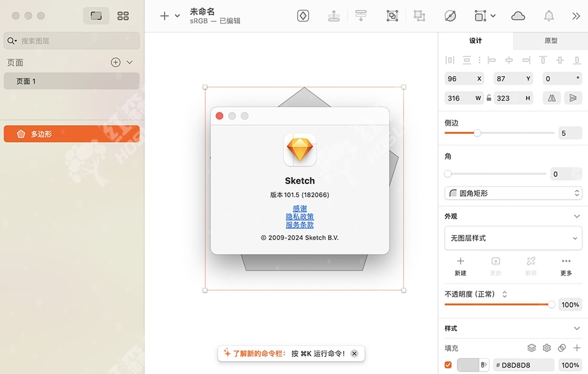
Task: Open the chevron next to transform icon
Action: 493,16
